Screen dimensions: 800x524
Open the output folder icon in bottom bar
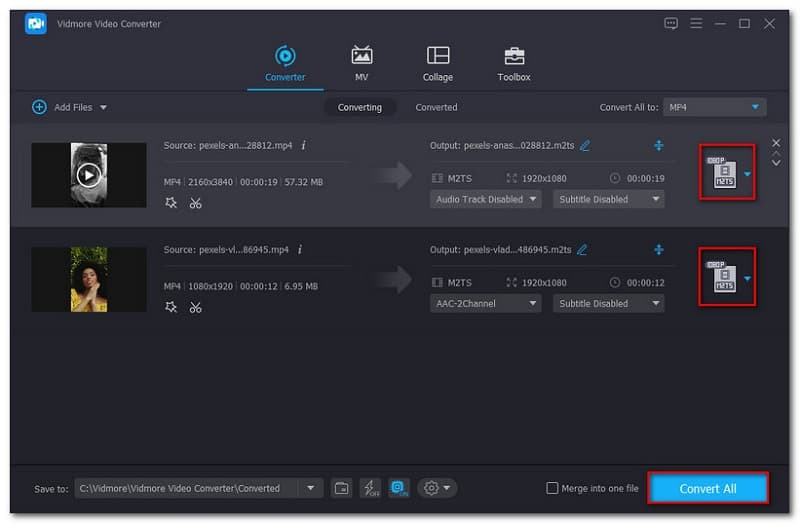pos(342,488)
